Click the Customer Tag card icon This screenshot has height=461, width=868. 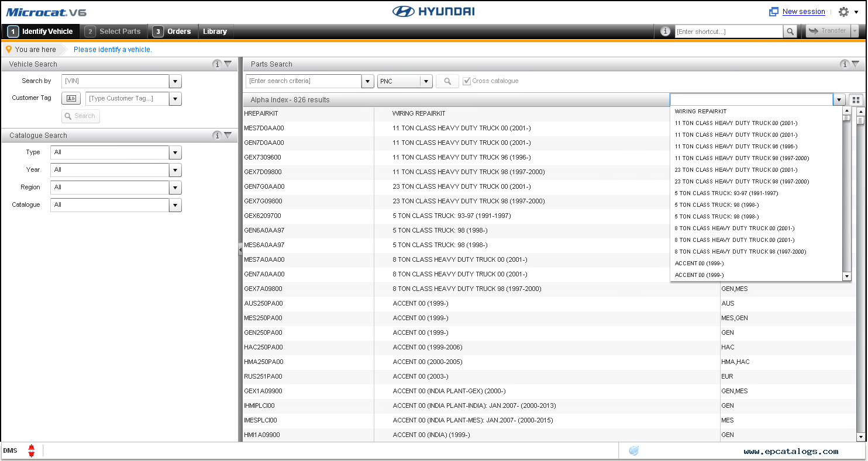point(71,99)
